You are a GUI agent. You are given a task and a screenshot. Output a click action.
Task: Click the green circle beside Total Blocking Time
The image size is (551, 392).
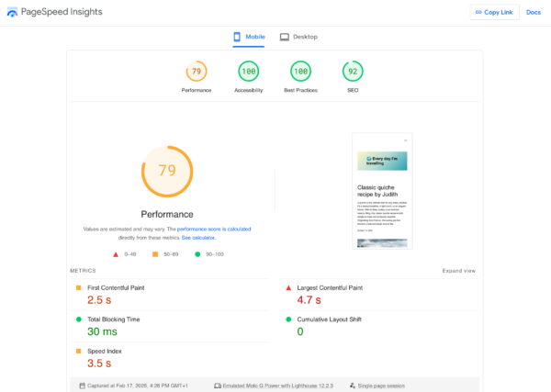(x=79, y=319)
